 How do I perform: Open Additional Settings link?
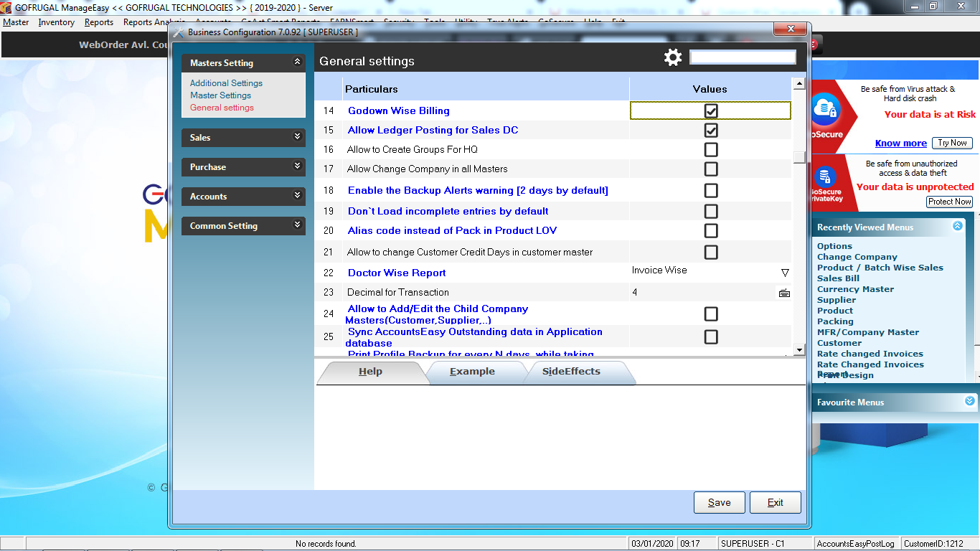point(226,83)
